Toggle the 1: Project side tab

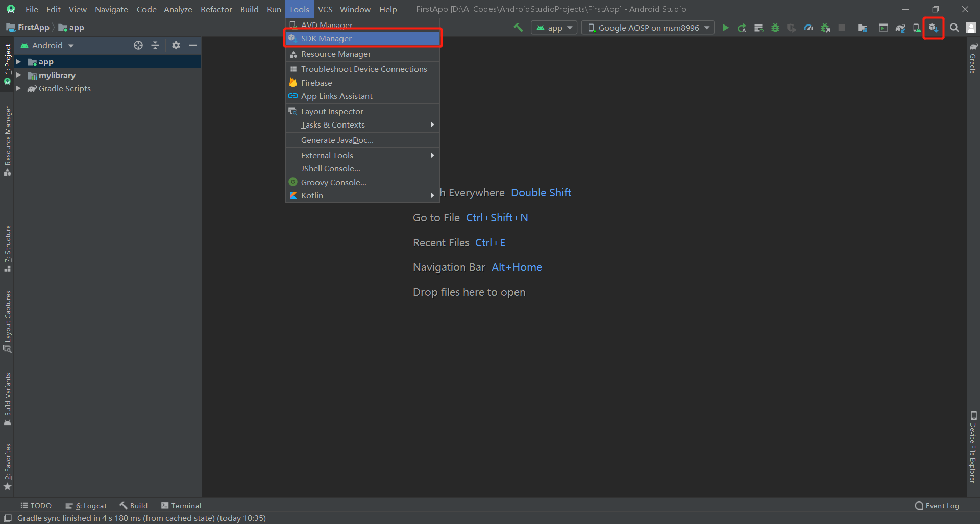(7, 64)
